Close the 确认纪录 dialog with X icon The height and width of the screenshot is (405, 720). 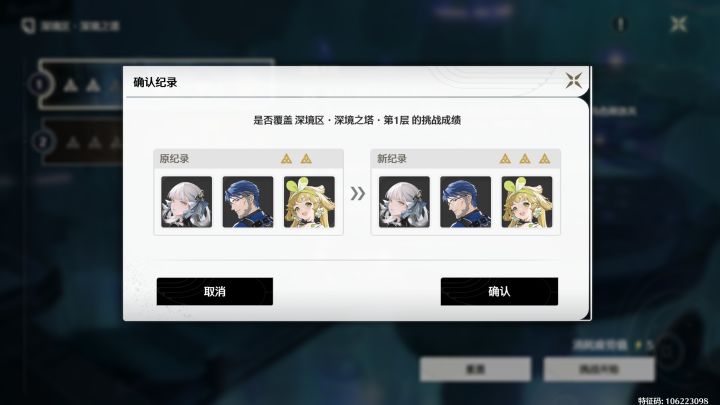point(574,80)
